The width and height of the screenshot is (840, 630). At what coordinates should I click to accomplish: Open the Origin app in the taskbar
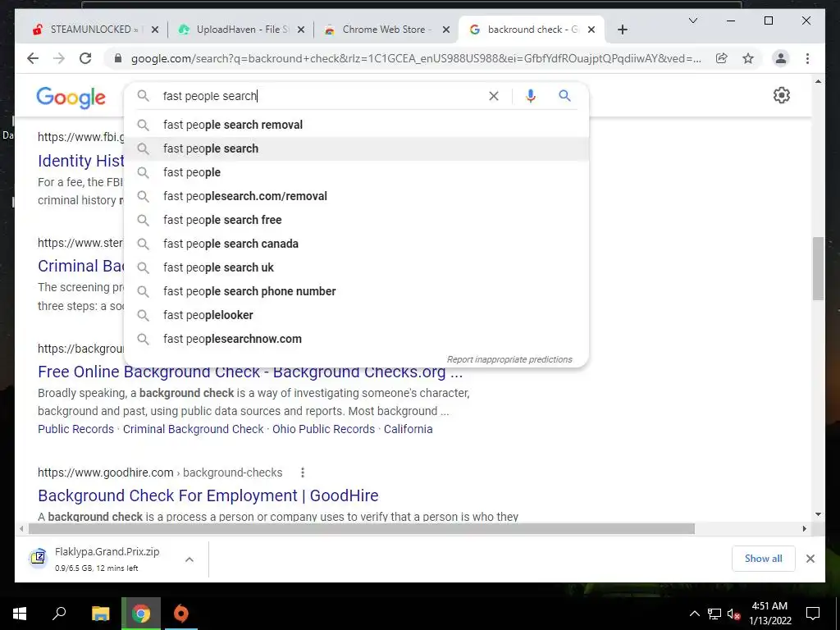click(181, 614)
